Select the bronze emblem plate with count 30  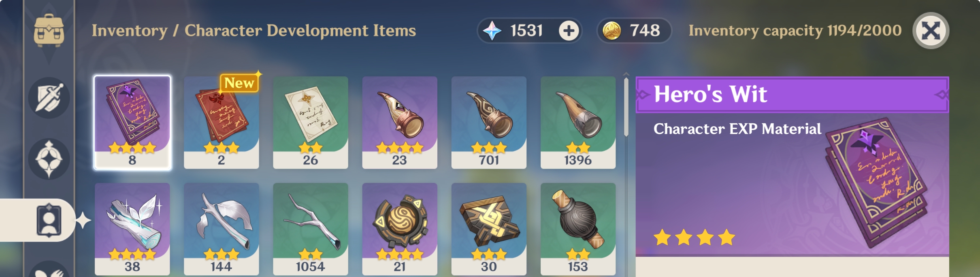point(489,229)
